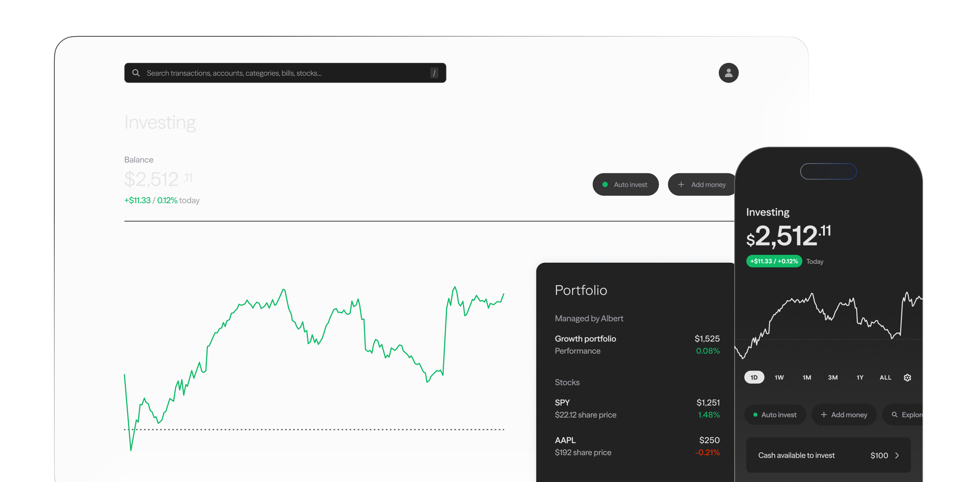Click the search magnifier icon

[136, 73]
